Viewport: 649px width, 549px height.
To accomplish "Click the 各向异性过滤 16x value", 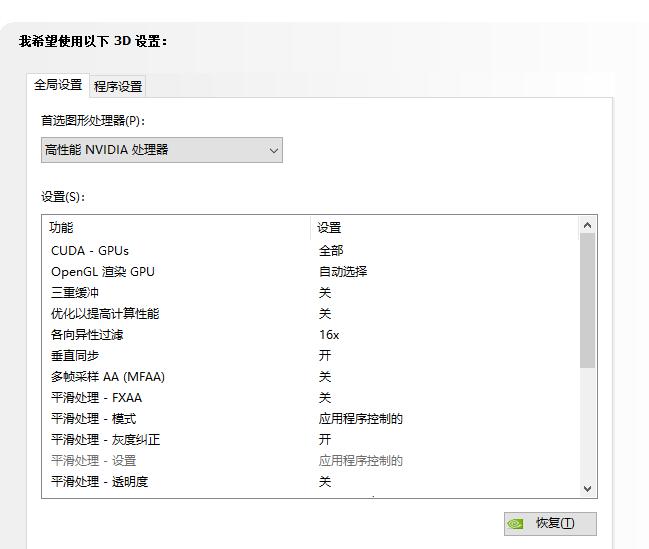I will 329,334.
